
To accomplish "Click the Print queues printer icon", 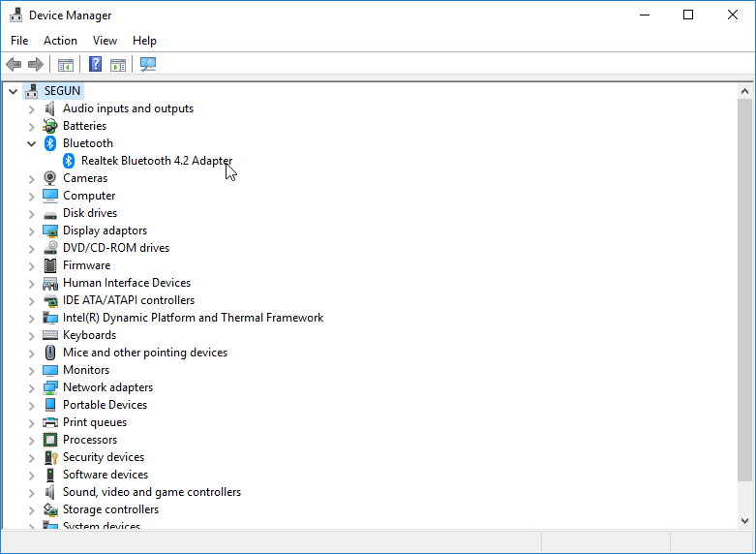I will coord(50,422).
